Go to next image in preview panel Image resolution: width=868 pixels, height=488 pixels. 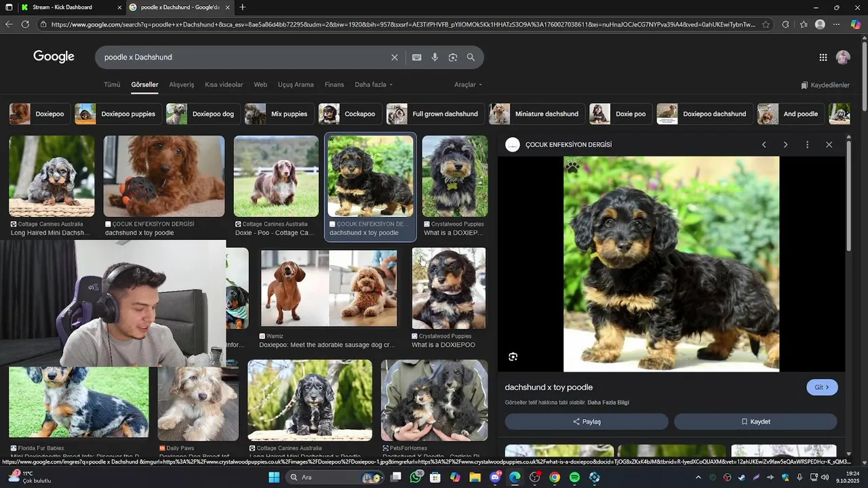tap(785, 144)
